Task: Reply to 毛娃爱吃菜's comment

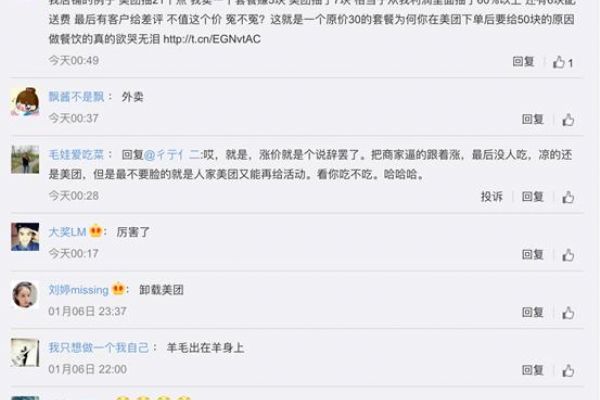Action: [533, 196]
